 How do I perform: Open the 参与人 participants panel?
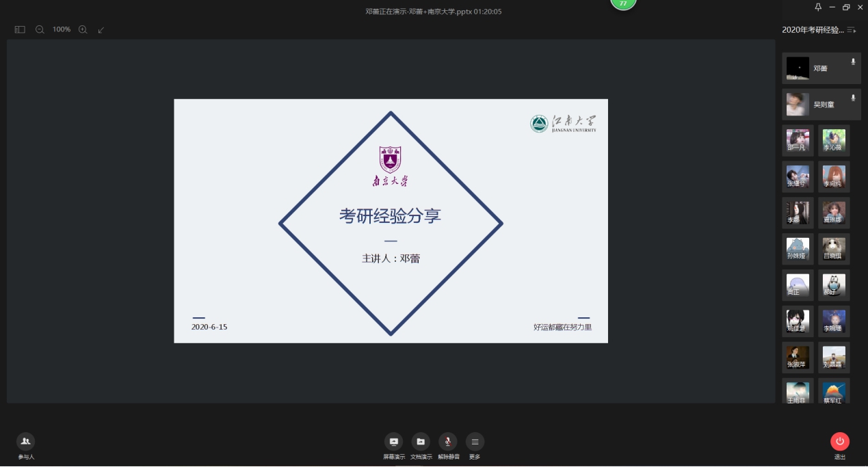click(25, 442)
